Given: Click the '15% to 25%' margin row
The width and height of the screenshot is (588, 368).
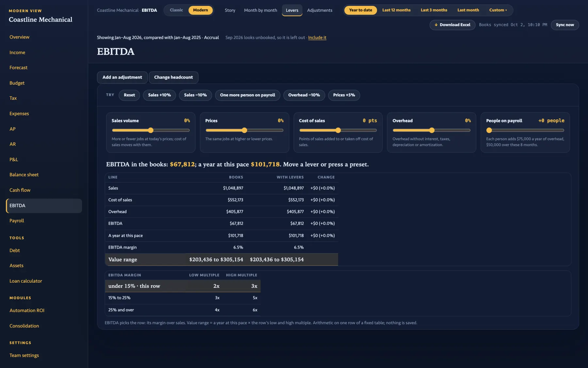Looking at the screenshot, I should click(183, 298).
